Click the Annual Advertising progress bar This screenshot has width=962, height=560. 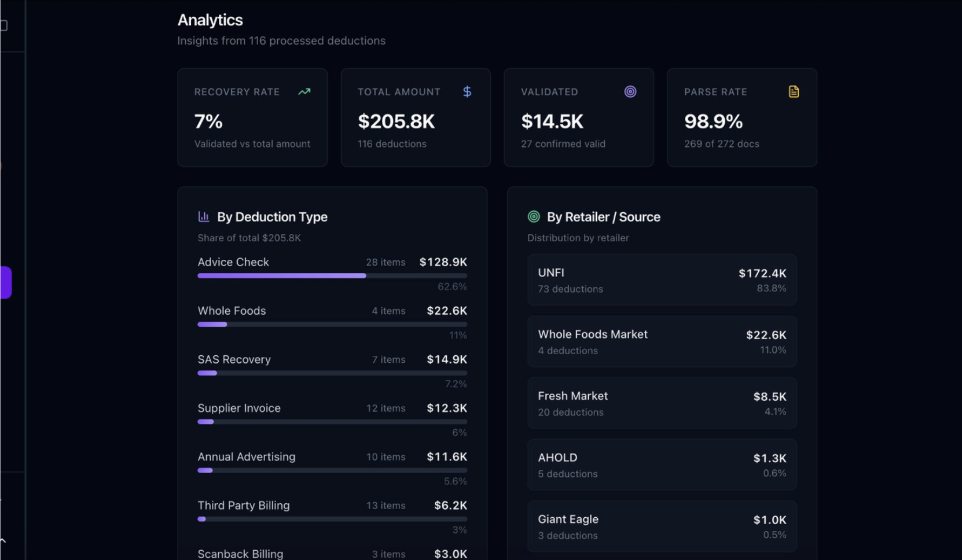(x=332, y=470)
